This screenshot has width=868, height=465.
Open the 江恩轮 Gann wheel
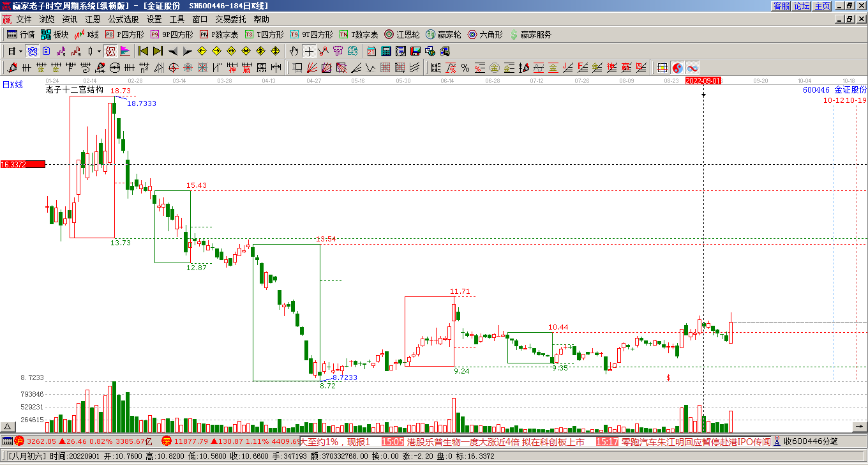402,34
